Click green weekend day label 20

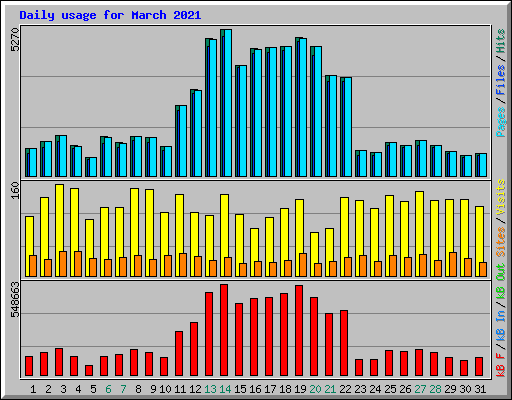pos(315,389)
